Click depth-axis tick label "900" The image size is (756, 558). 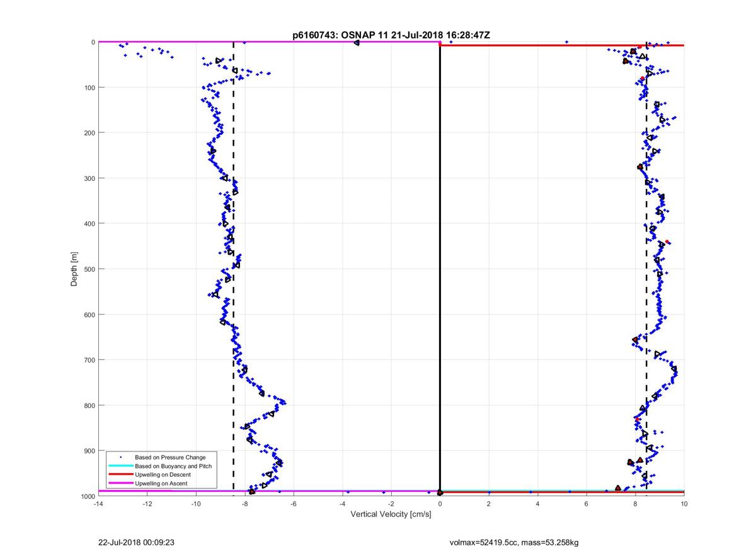(x=89, y=450)
